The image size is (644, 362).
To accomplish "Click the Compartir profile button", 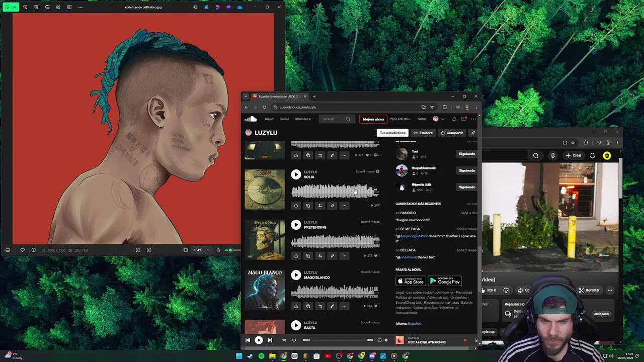I will [x=452, y=133].
